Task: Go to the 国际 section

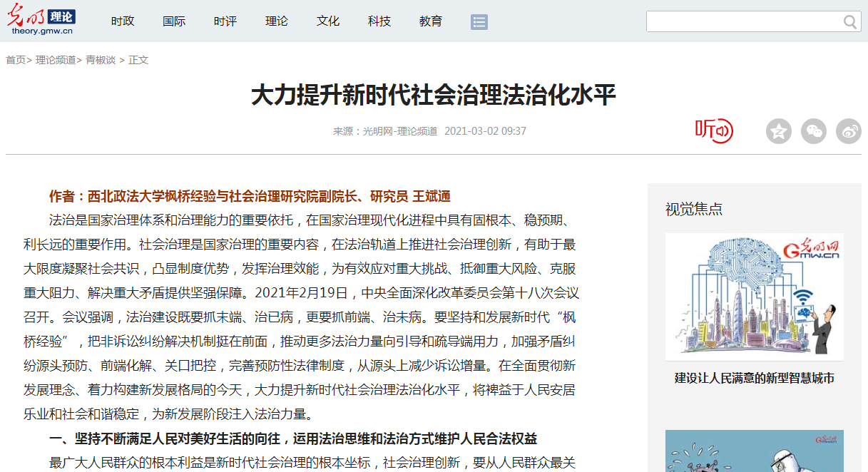Action: click(x=174, y=21)
